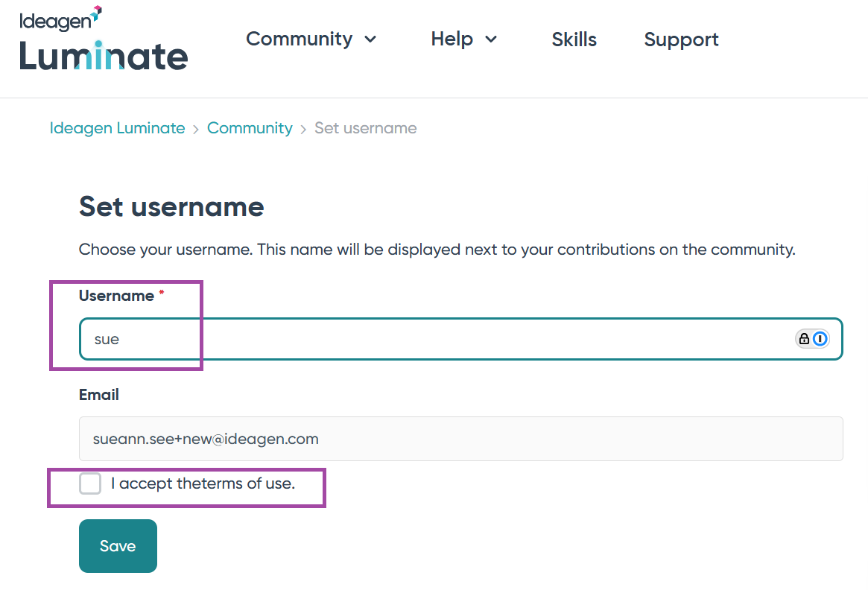Open the terms of use link
This screenshot has width=868, height=590.
[x=245, y=483]
